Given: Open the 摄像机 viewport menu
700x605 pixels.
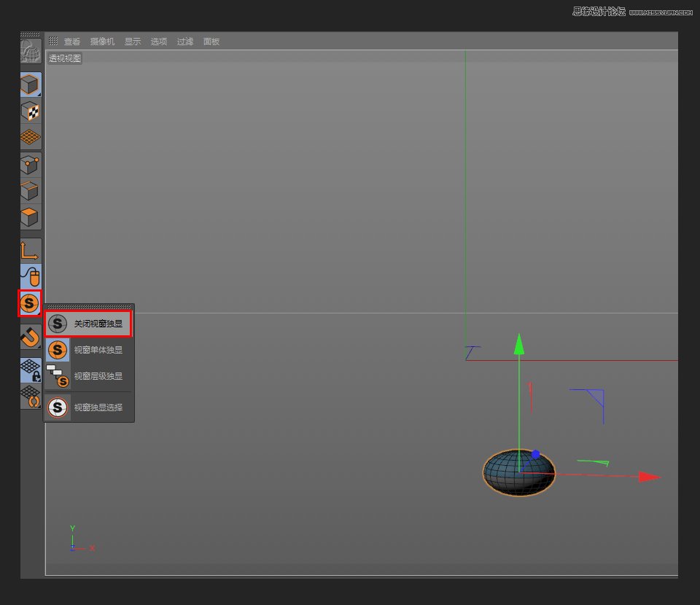Looking at the screenshot, I should tap(102, 42).
